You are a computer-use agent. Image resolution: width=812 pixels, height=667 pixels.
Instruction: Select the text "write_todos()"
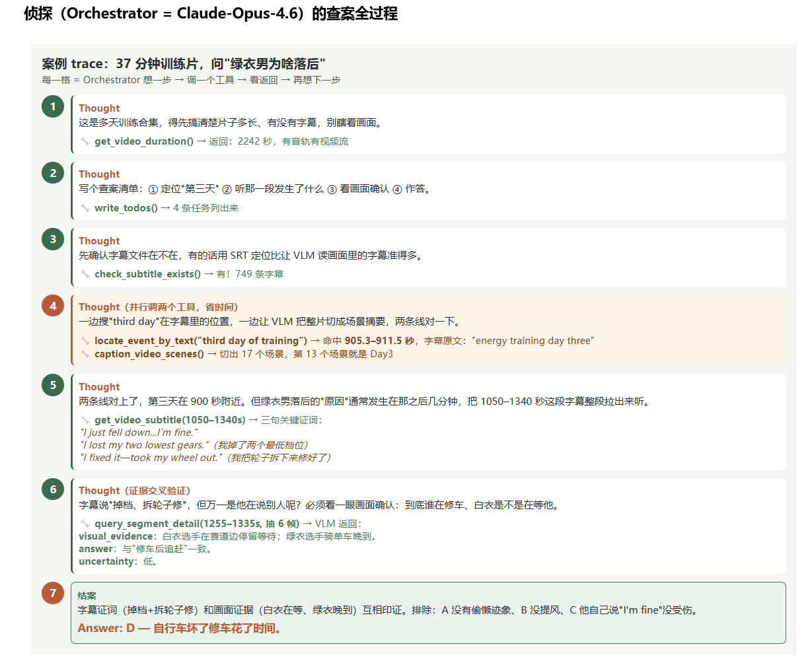pos(126,208)
